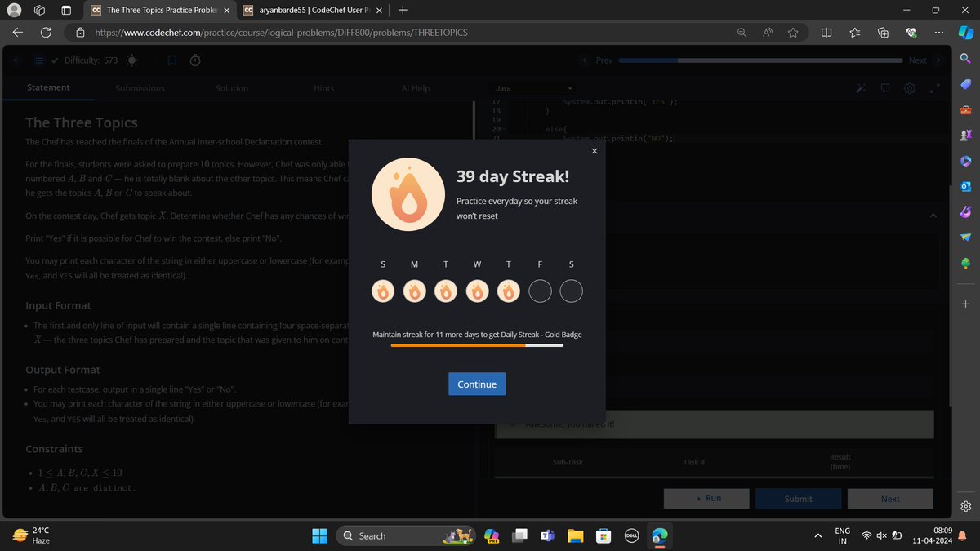Screen dimensions: 980x551
Task: Bookmark this CodeChef problem
Action: 171,60
